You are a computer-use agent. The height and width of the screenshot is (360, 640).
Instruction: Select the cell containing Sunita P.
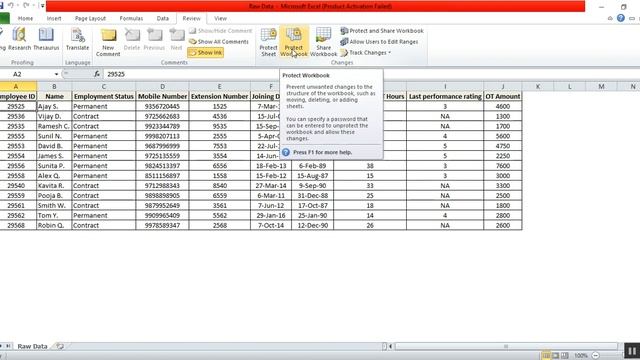click(x=54, y=166)
